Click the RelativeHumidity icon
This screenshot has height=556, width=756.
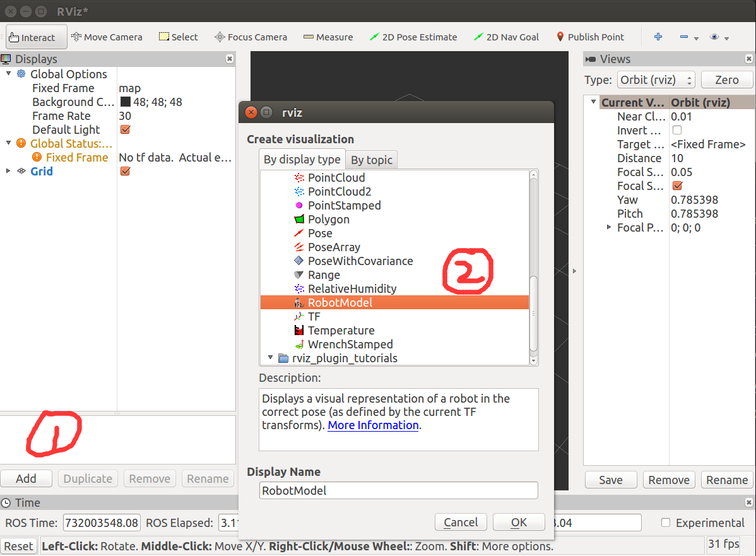pyautogui.click(x=299, y=289)
